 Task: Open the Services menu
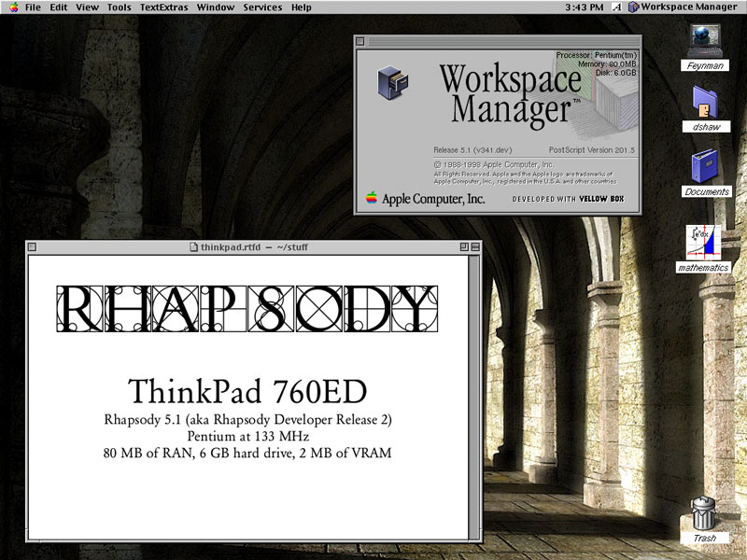tap(262, 7)
